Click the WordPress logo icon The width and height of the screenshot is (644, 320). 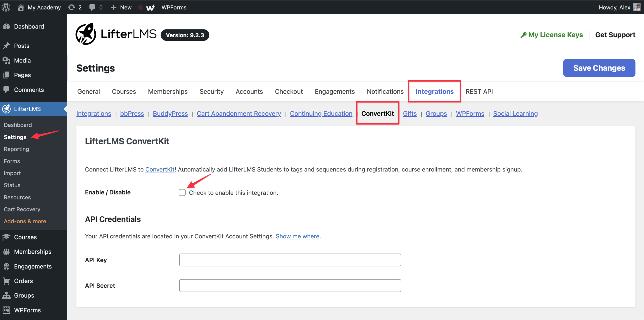[x=6, y=7]
